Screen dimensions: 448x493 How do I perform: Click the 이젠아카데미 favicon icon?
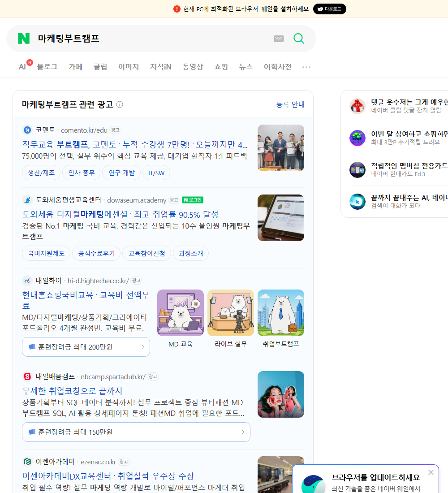pos(27,462)
